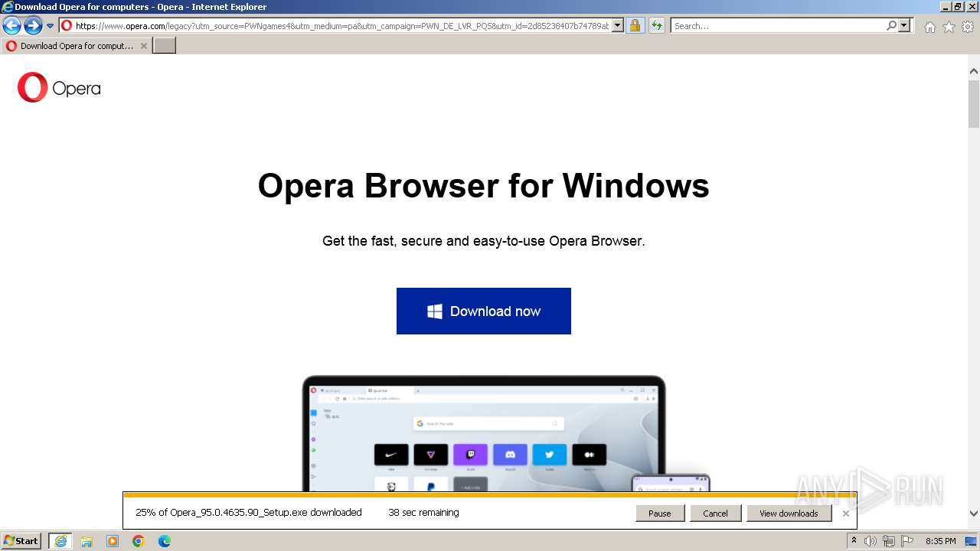Viewport: 980px width, 551px height.
Task: Open Favorites star icon
Action: coord(949,27)
